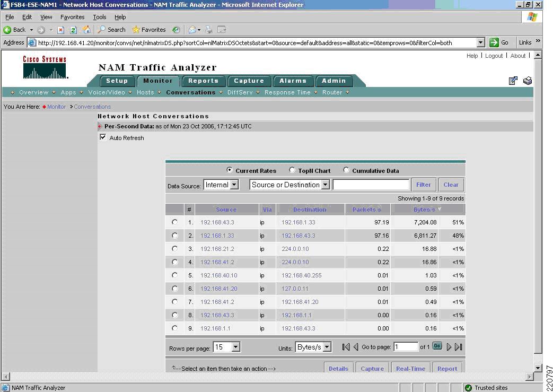Refresh the page using the Refresh icon
This screenshot has height=392, width=553.
click(x=73, y=30)
